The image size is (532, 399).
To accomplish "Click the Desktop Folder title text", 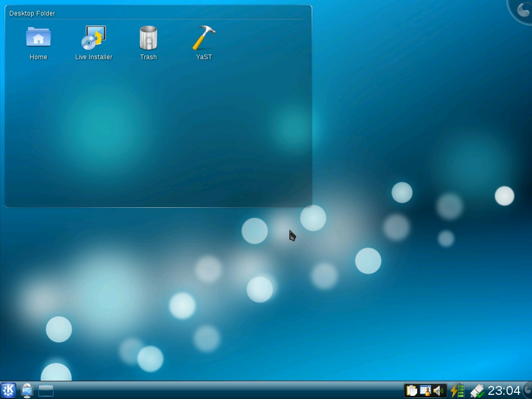I will pyautogui.click(x=32, y=13).
